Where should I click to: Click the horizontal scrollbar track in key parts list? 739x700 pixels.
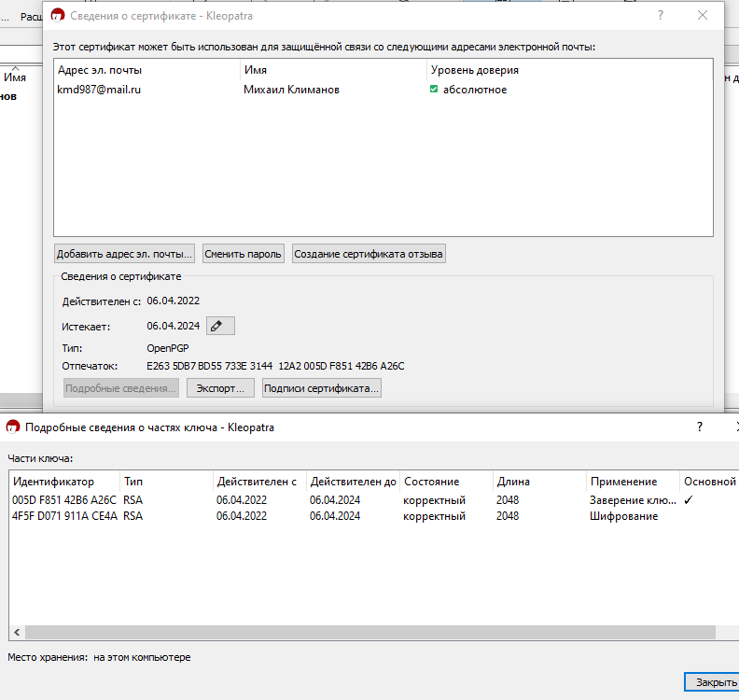click(370, 632)
